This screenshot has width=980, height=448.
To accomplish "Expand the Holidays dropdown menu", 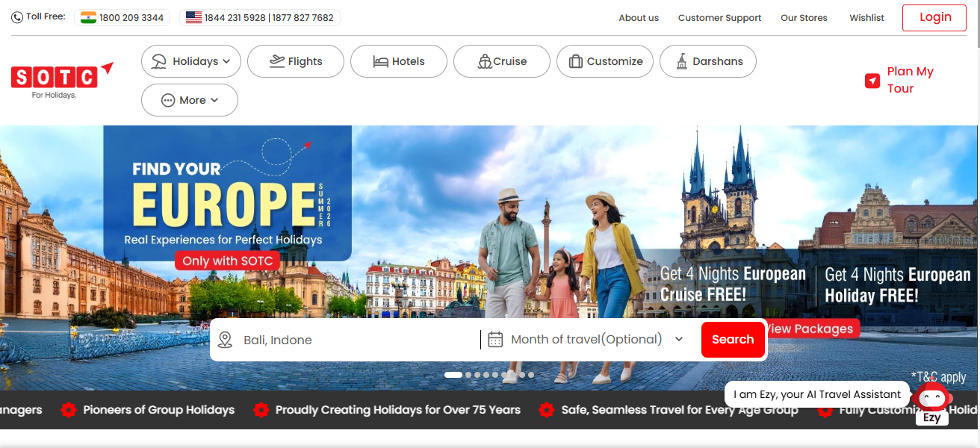I will pos(191,61).
